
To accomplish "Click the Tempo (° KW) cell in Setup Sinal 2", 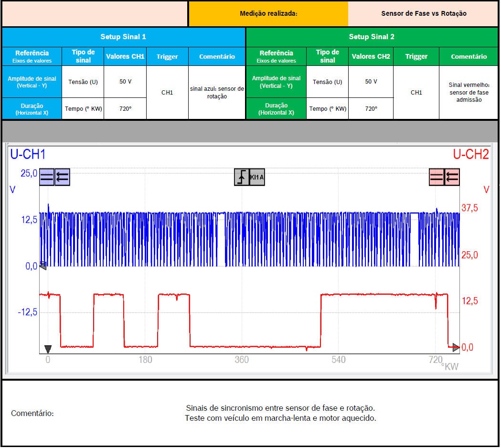I will 327,109.
